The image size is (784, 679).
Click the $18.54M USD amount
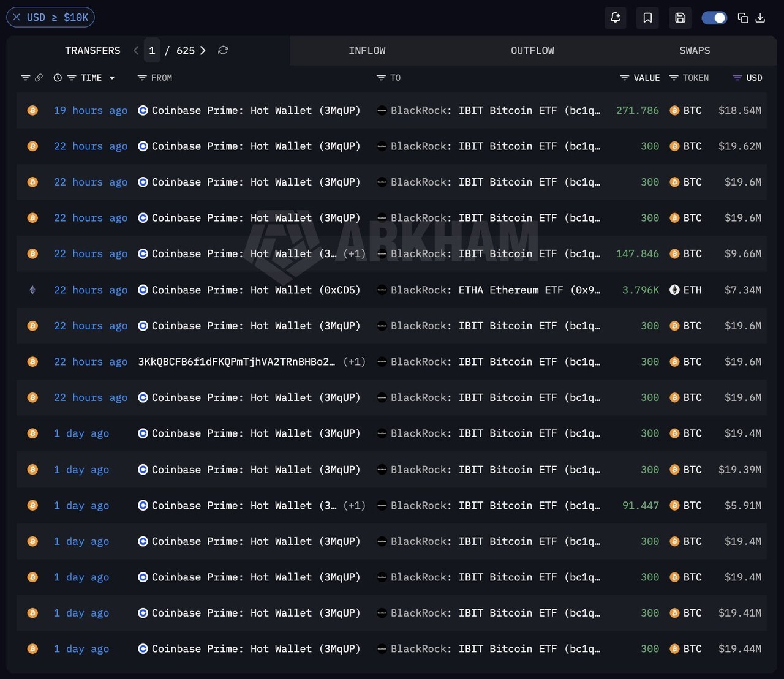point(740,110)
